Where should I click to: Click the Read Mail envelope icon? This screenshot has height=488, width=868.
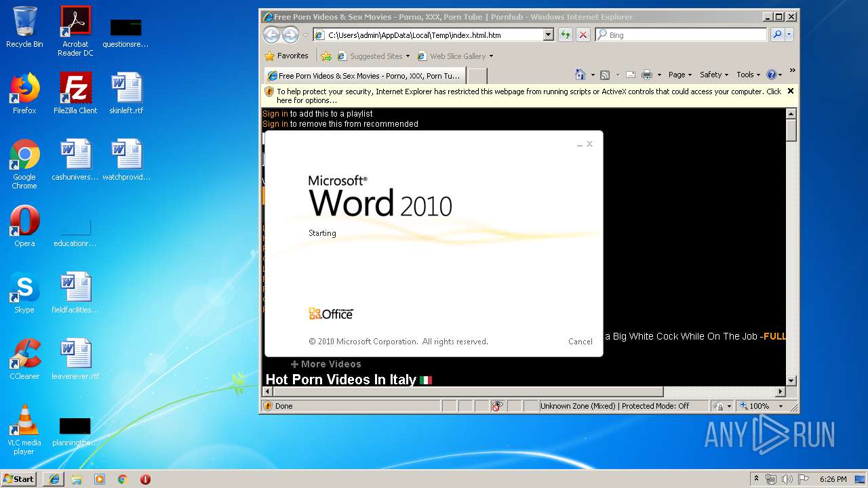point(631,75)
